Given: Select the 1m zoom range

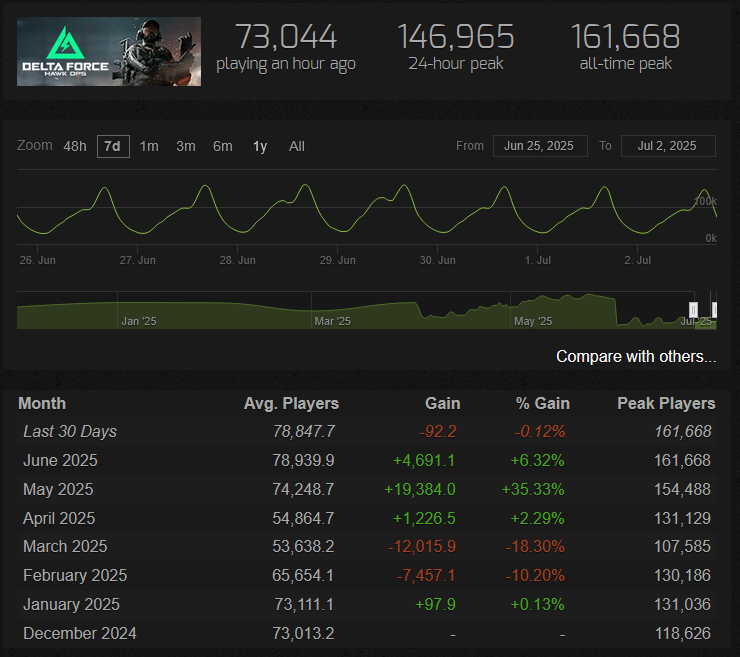Looking at the screenshot, I should click(x=149, y=146).
